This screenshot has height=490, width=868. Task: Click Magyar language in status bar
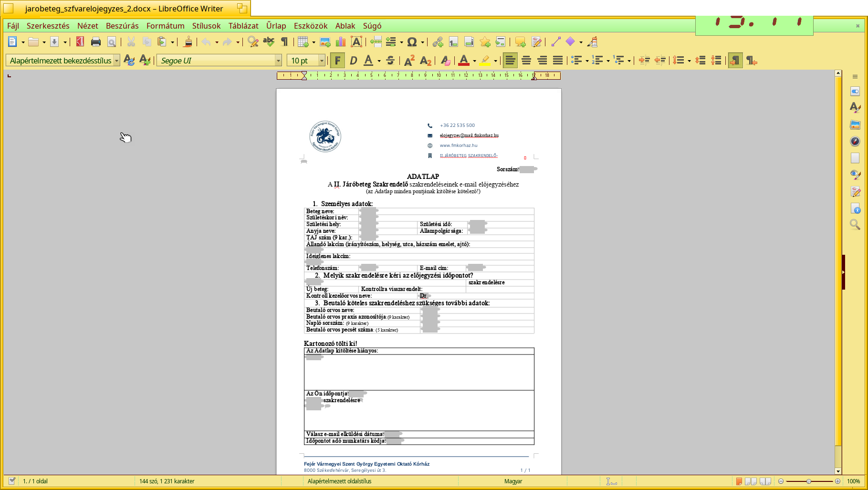coord(513,481)
